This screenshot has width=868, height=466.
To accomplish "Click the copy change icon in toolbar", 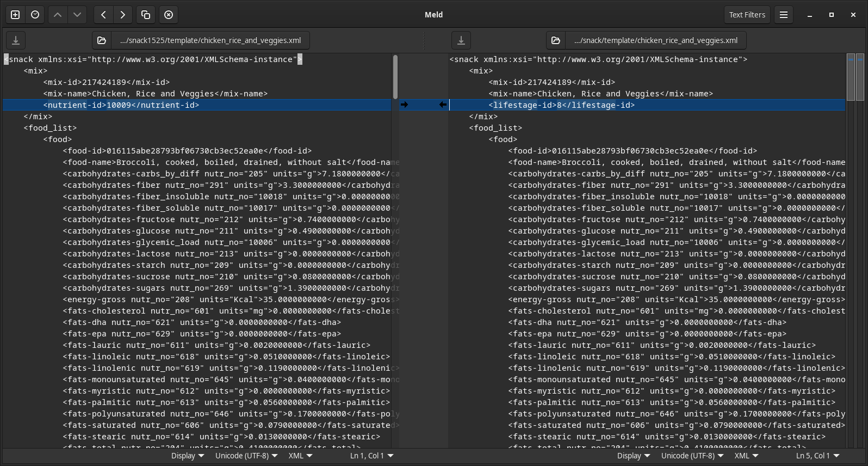I will [x=146, y=15].
